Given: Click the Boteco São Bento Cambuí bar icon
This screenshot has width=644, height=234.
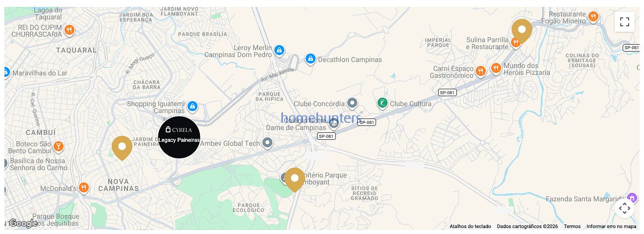Looking at the screenshot, I should [x=59, y=146].
